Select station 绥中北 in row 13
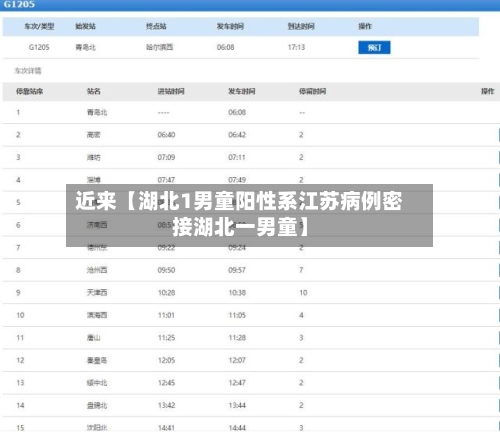Image resolution: width=500 pixels, height=432 pixels. [97, 383]
